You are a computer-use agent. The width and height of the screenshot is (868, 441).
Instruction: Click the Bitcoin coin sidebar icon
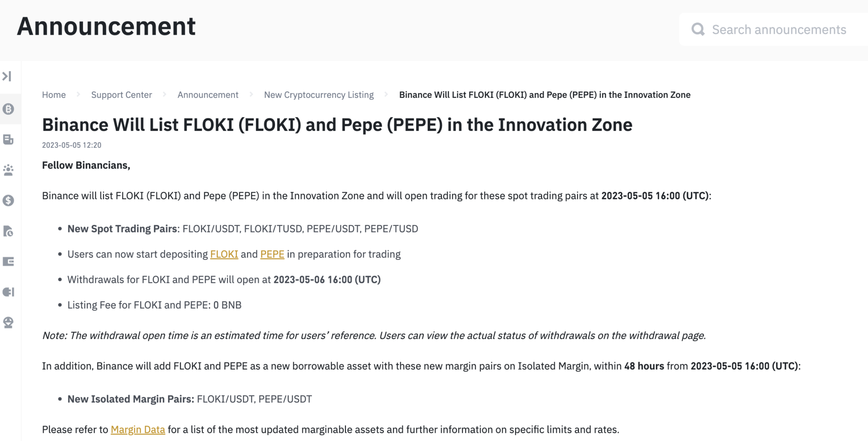(8, 109)
